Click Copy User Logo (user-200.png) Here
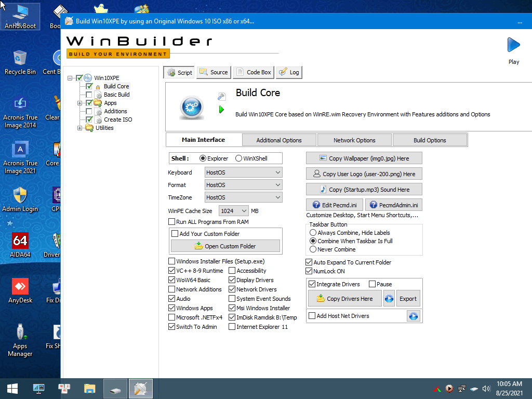Viewport: 532px width, 399px height. (x=364, y=174)
